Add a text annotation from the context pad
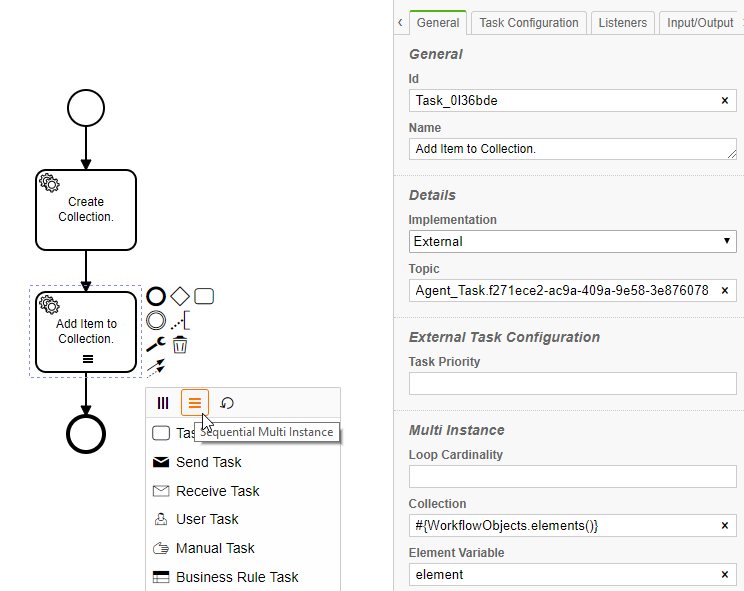This screenshot has height=591, width=744. (180, 320)
